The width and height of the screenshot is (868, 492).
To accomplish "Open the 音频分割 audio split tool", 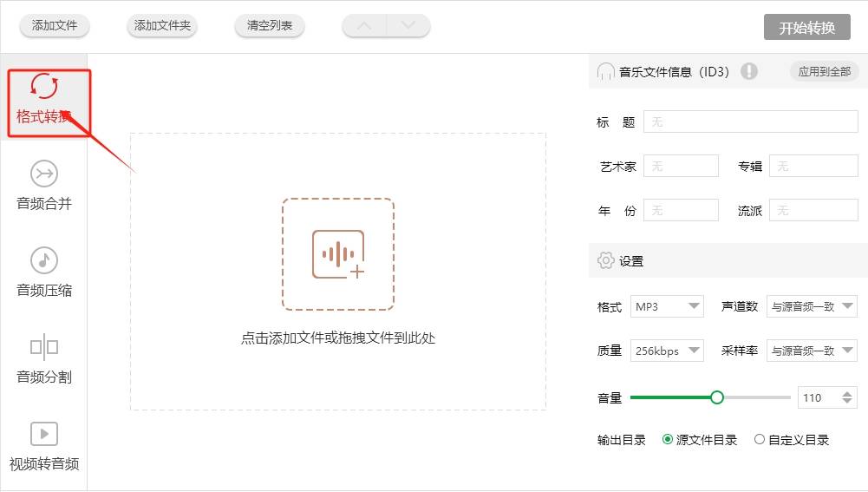I will pos(43,347).
